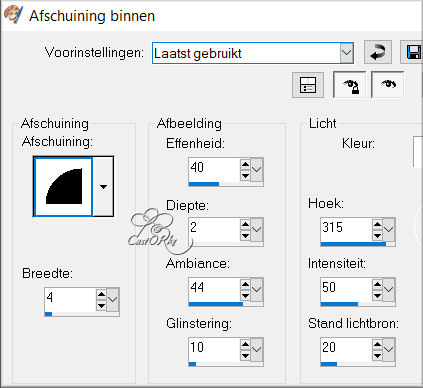
Task: Increase the Intensiteit value with up arrow
Action: pos(377,284)
